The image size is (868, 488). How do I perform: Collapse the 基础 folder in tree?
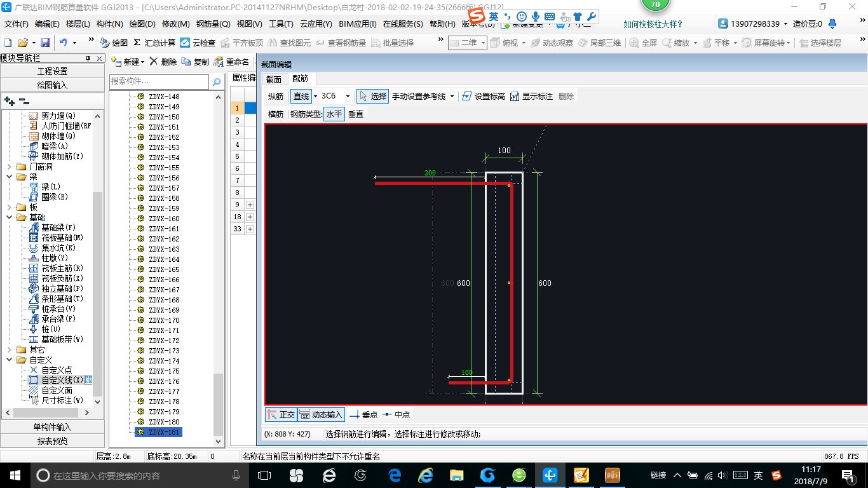pyautogui.click(x=9, y=217)
